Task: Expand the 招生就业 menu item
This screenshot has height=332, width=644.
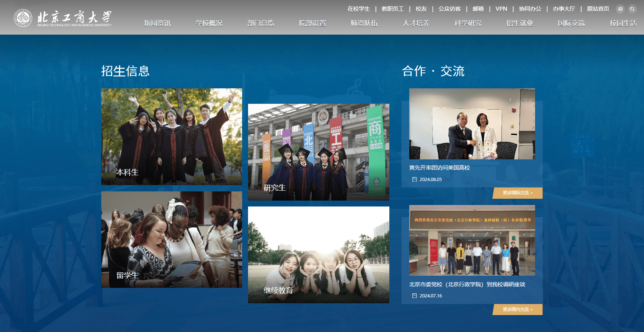Action: point(519,23)
